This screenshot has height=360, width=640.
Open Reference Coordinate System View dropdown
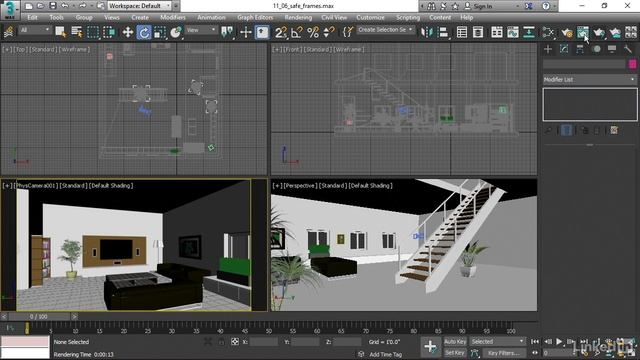tap(201, 30)
